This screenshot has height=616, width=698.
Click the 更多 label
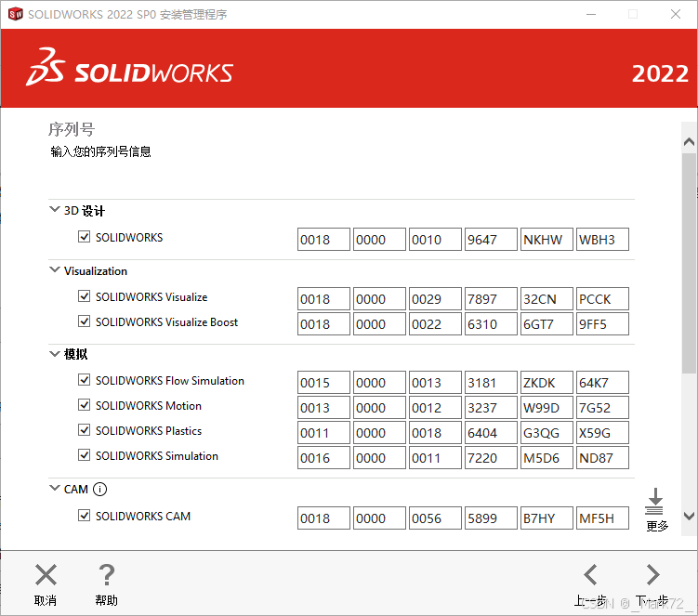657,526
